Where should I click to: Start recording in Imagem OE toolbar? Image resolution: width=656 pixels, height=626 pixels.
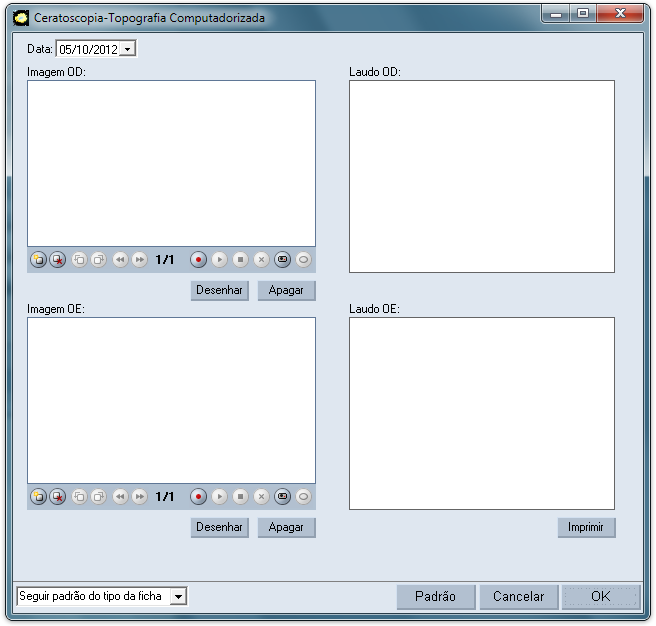pyautogui.click(x=198, y=497)
